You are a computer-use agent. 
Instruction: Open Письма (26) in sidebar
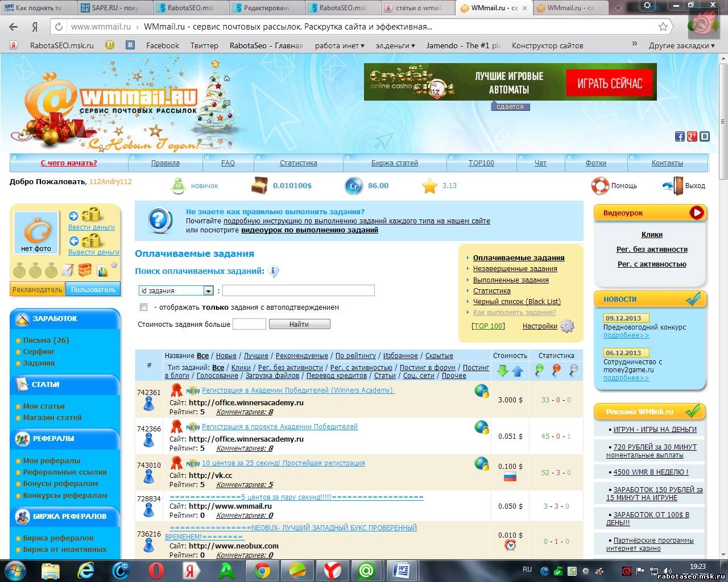(46, 340)
